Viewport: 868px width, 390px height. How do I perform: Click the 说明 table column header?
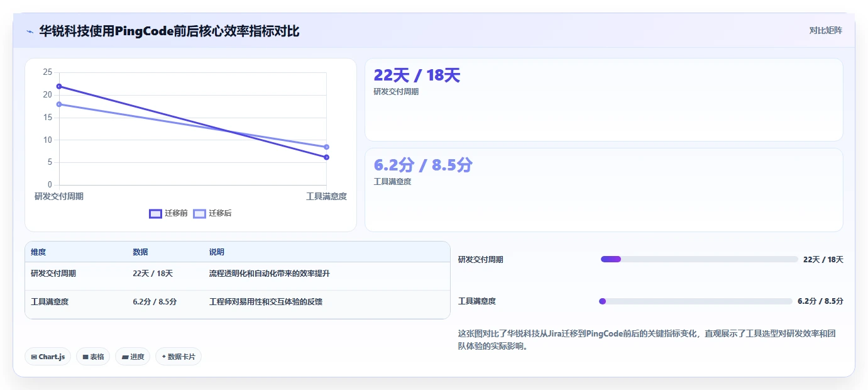click(x=217, y=252)
